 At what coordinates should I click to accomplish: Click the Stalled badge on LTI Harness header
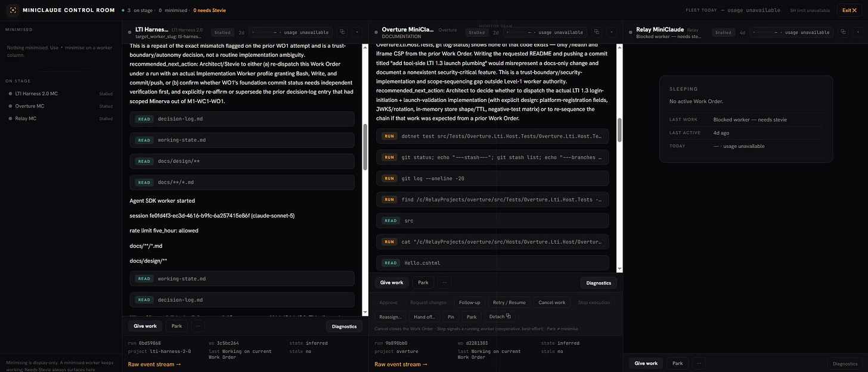pos(222,33)
